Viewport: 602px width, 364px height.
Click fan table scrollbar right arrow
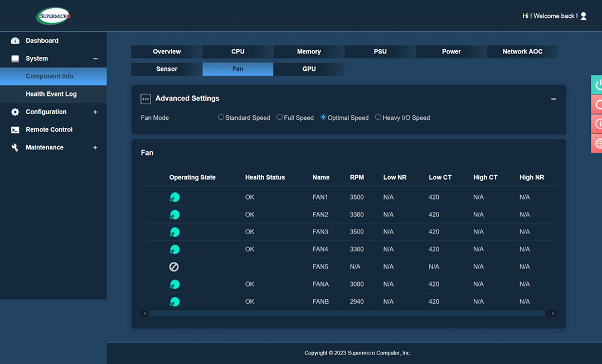click(x=553, y=314)
